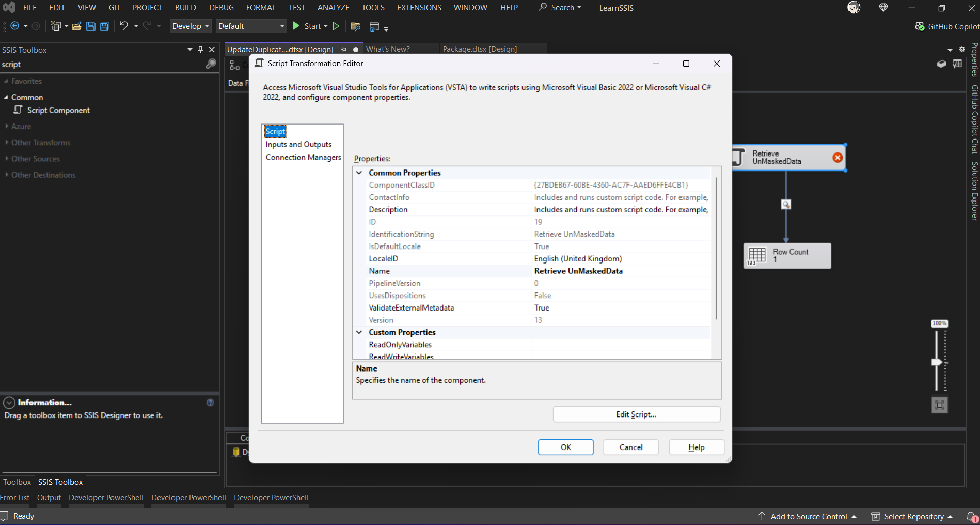Open the Start button dropdown arrow

pyautogui.click(x=326, y=26)
